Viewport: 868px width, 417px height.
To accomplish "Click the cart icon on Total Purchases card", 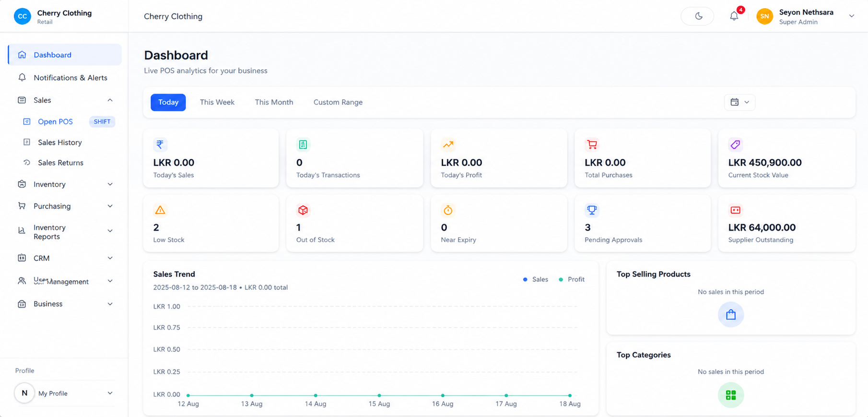I will pyautogui.click(x=592, y=144).
